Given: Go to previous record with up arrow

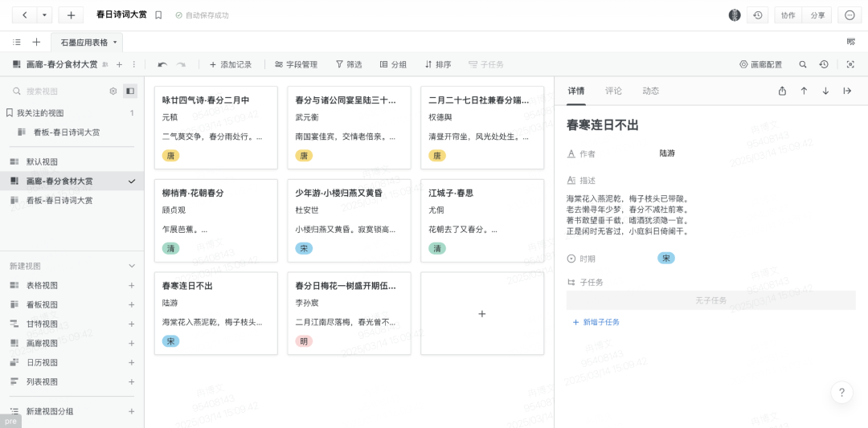Looking at the screenshot, I should (804, 91).
